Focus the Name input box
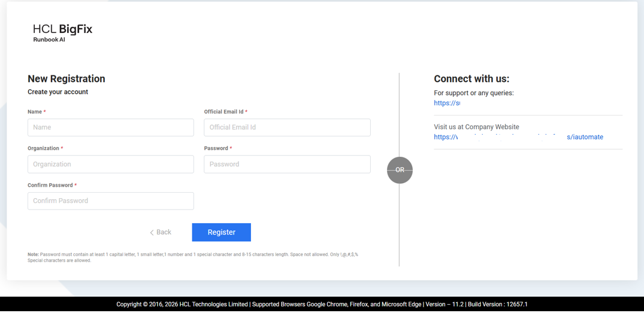This screenshot has height=316, width=644. click(111, 127)
